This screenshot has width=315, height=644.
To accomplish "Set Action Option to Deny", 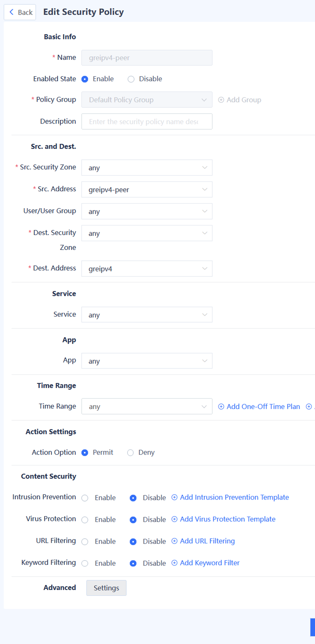I will (x=130, y=453).
